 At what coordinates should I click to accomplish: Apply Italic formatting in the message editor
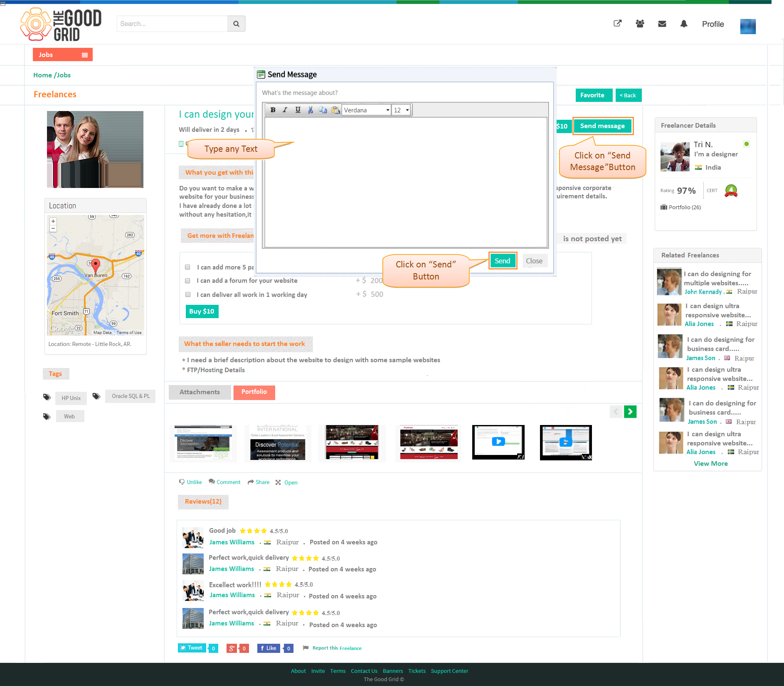285,110
